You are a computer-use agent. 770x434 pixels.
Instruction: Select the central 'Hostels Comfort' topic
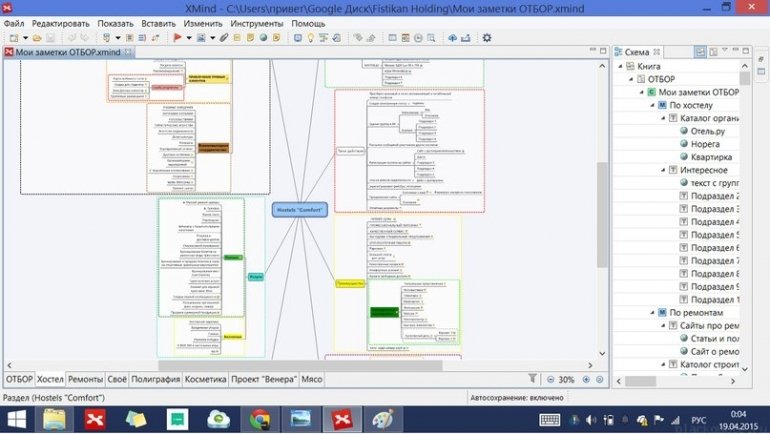pyautogui.click(x=299, y=210)
